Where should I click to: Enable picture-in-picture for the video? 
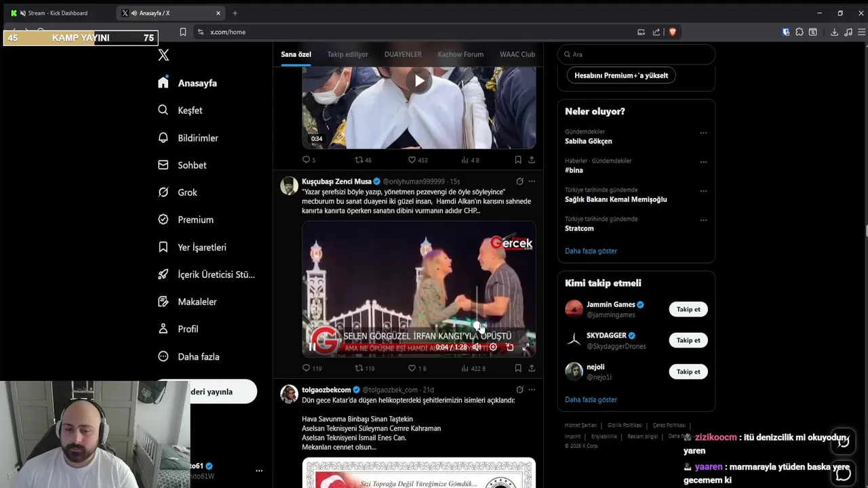[x=509, y=347]
